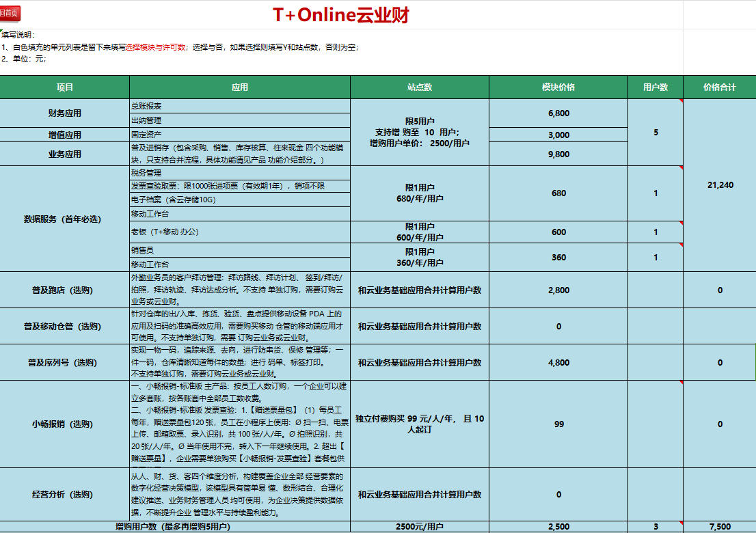The image size is (756, 533).
Task: Select the total price 21,240 cell
Action: click(x=719, y=185)
